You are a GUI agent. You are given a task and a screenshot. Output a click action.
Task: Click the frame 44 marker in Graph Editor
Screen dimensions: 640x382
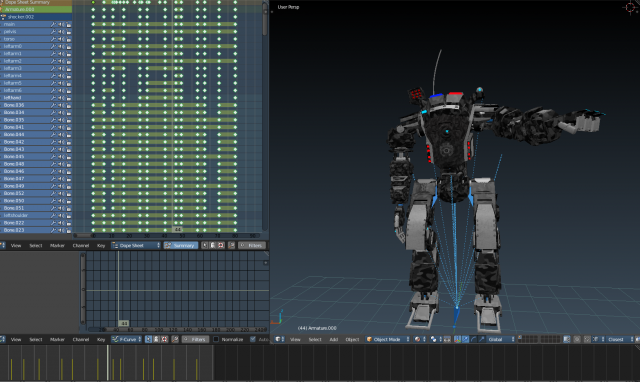point(124,323)
